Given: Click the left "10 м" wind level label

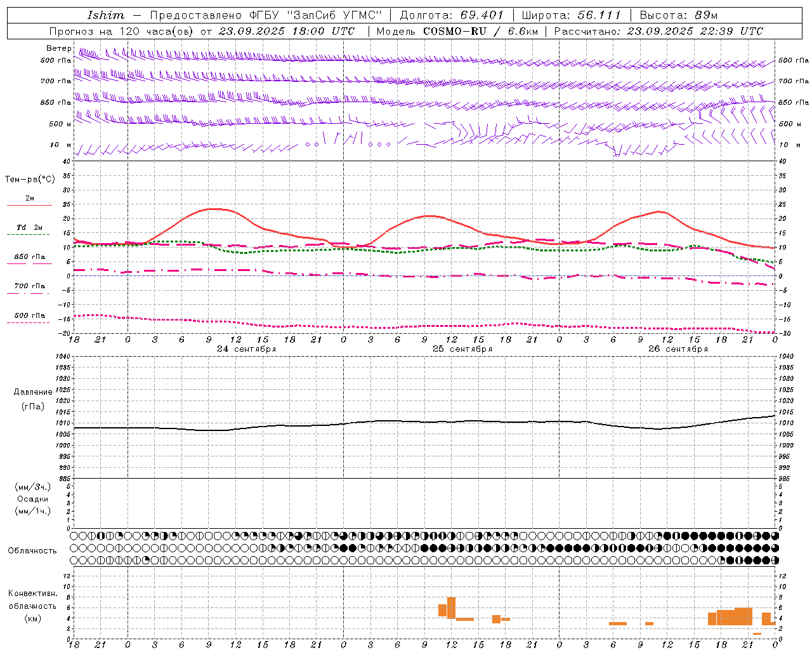Looking at the screenshot, I should pyautogui.click(x=61, y=145).
